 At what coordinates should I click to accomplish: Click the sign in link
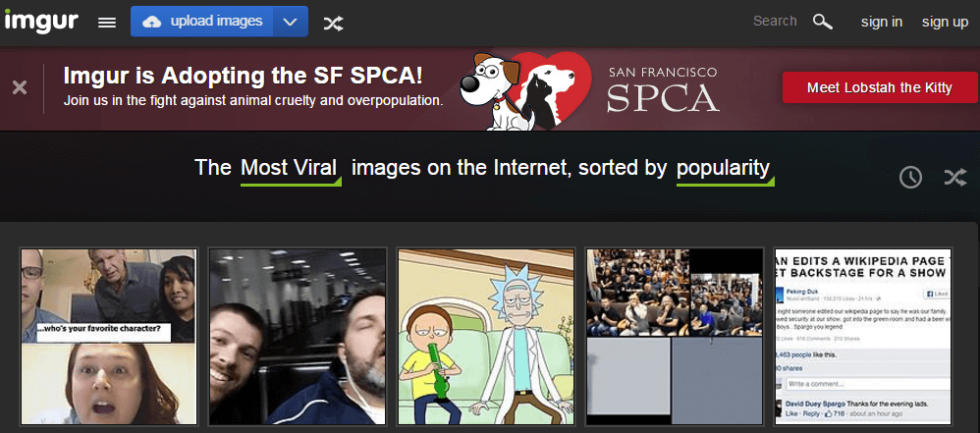(881, 22)
